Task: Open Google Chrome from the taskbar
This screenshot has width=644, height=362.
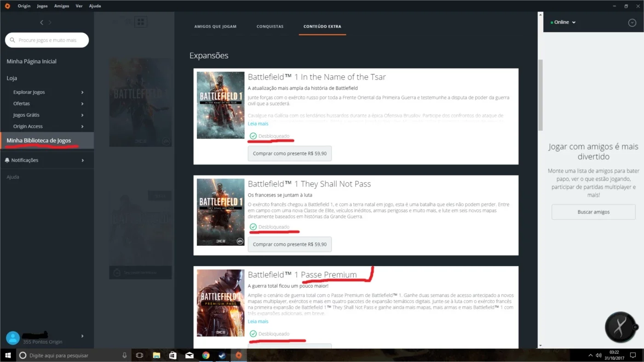Action: coord(206,355)
